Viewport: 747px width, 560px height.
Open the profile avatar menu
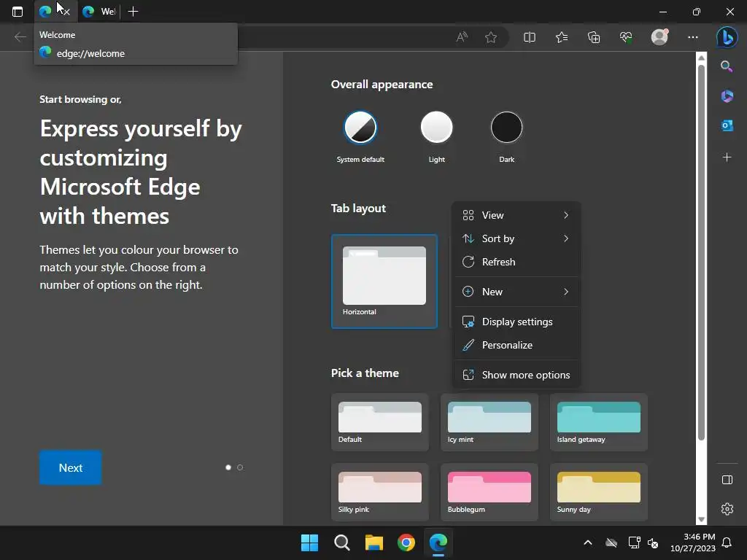point(659,36)
